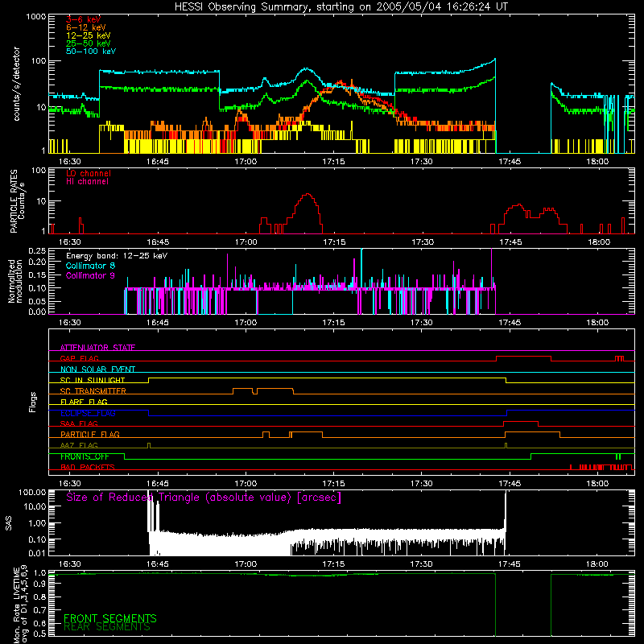This screenshot has width=644, height=644.
Task: Click the 16:30 tick label under the Flags plot
Action: pyautogui.click(x=70, y=484)
